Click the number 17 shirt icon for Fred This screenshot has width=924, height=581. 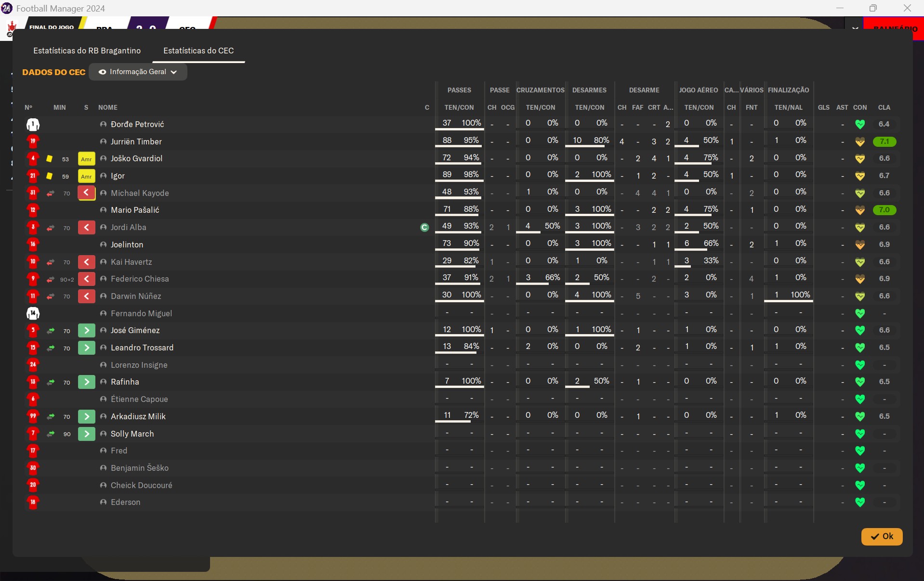click(x=33, y=451)
